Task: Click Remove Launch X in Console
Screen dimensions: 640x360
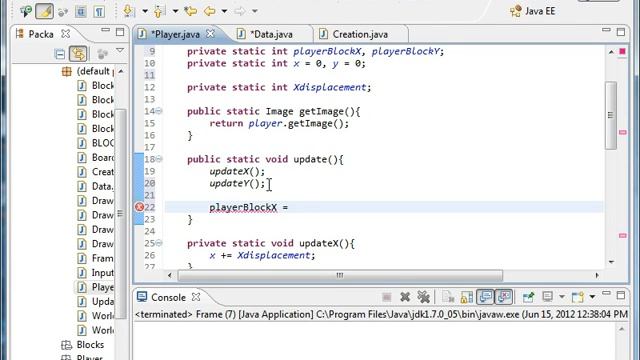Action: click(x=405, y=297)
